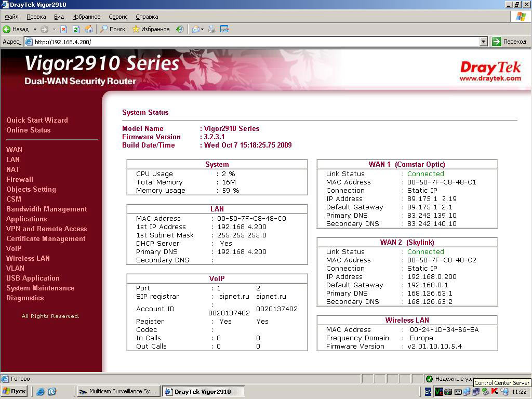Viewport: 532px width, 399px height.
Task: Open the Пуск start menu
Action: pos(14,392)
